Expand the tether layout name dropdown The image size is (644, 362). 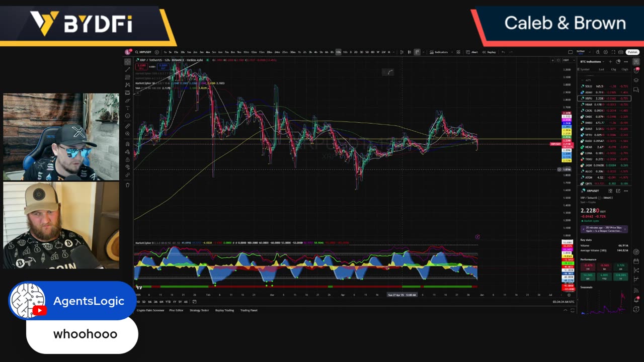pos(590,52)
